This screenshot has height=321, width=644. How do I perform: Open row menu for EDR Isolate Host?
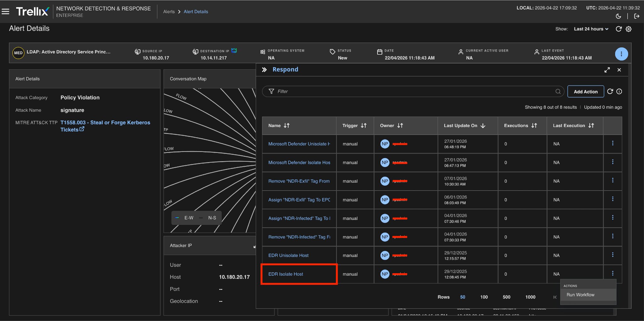click(x=613, y=273)
